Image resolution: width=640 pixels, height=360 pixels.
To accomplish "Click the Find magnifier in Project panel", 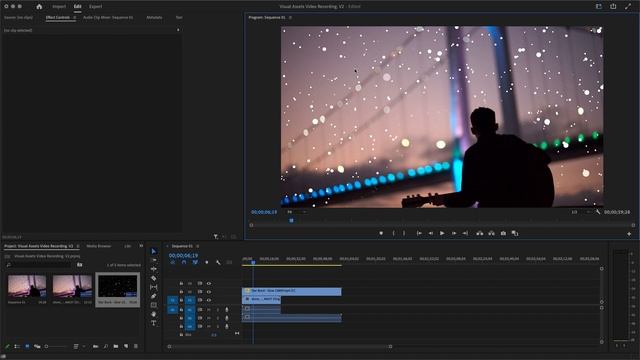I will (106, 347).
